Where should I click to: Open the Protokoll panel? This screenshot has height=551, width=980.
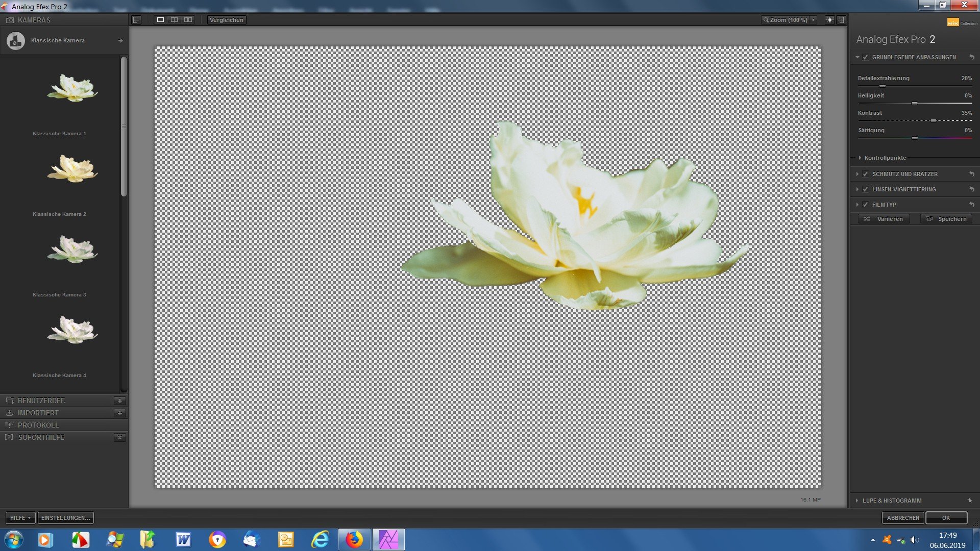point(38,425)
